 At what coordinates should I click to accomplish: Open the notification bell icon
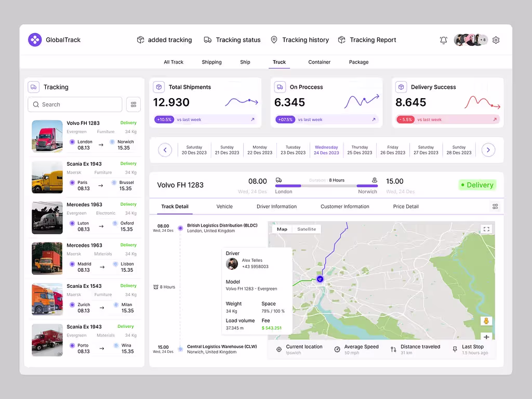[x=443, y=40]
